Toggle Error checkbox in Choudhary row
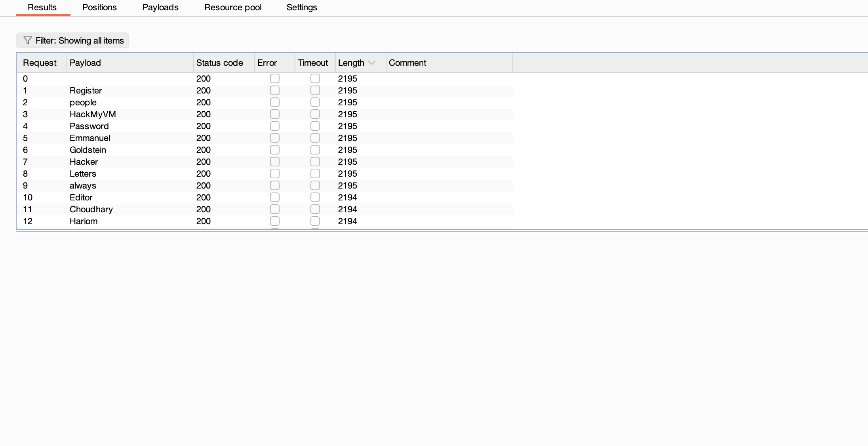 point(275,209)
